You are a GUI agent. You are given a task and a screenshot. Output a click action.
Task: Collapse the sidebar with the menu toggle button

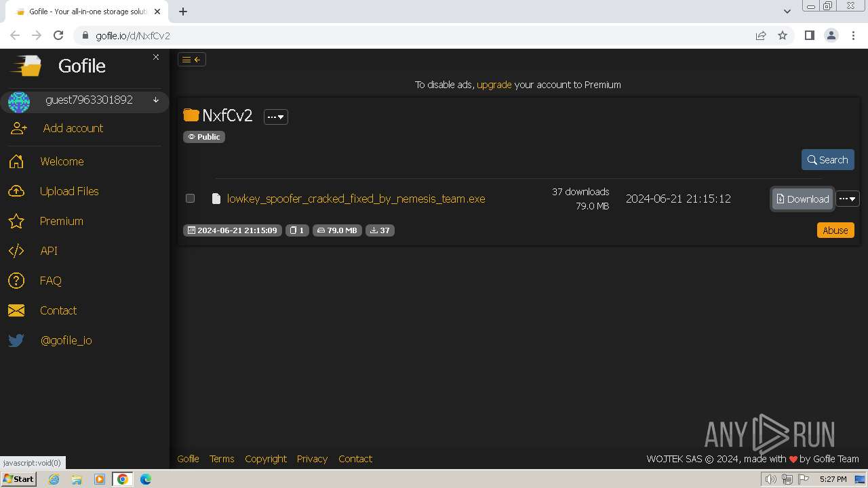pyautogui.click(x=192, y=60)
